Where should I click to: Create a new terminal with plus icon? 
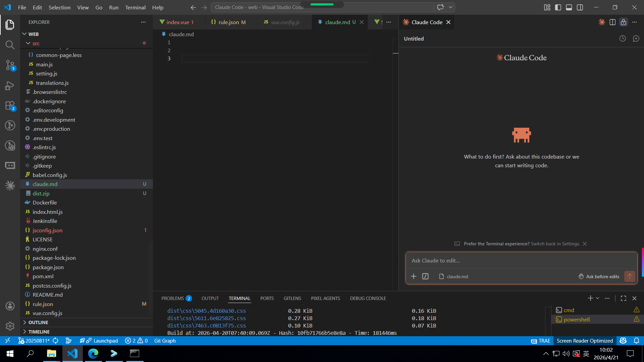590,298
